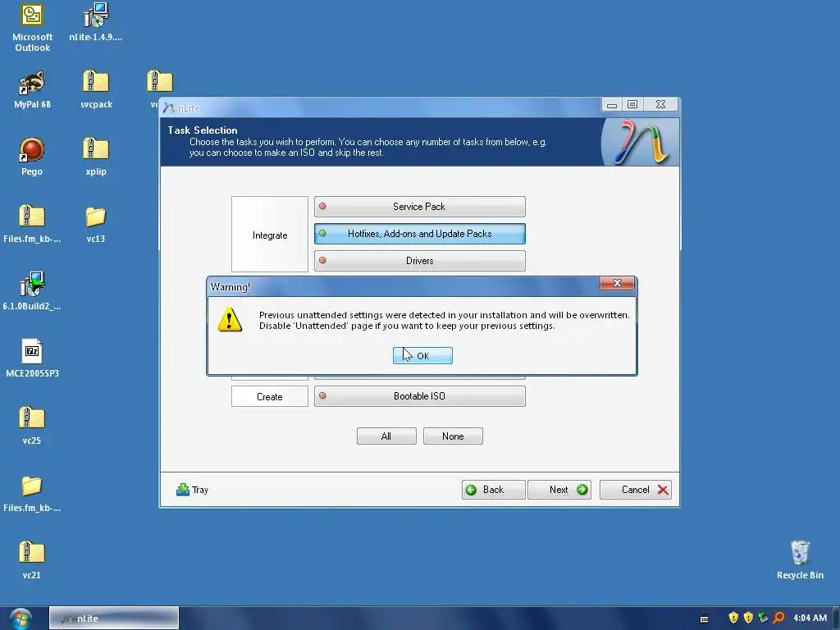Toggle the Drivers task
The width and height of the screenshot is (840, 630).
point(419,261)
